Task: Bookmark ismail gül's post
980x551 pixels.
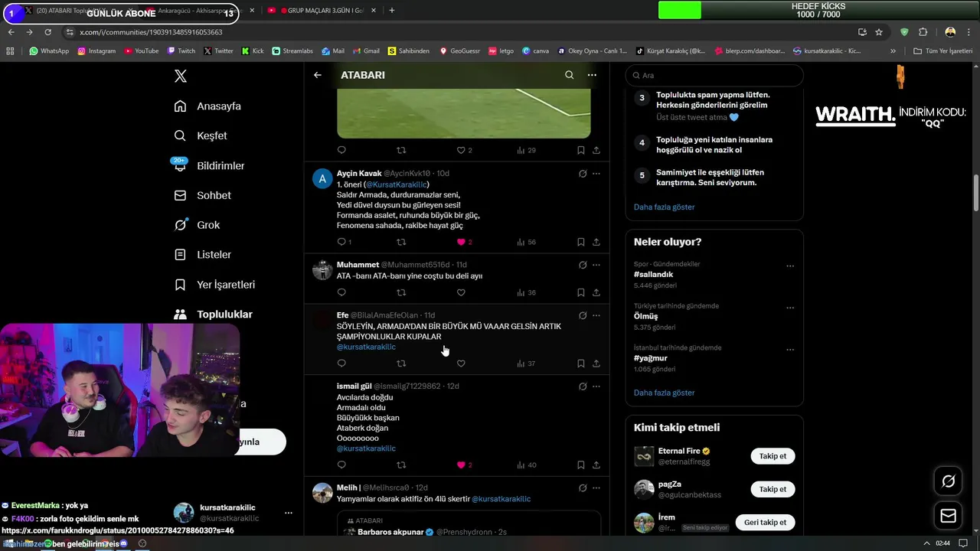Action: 581,465
